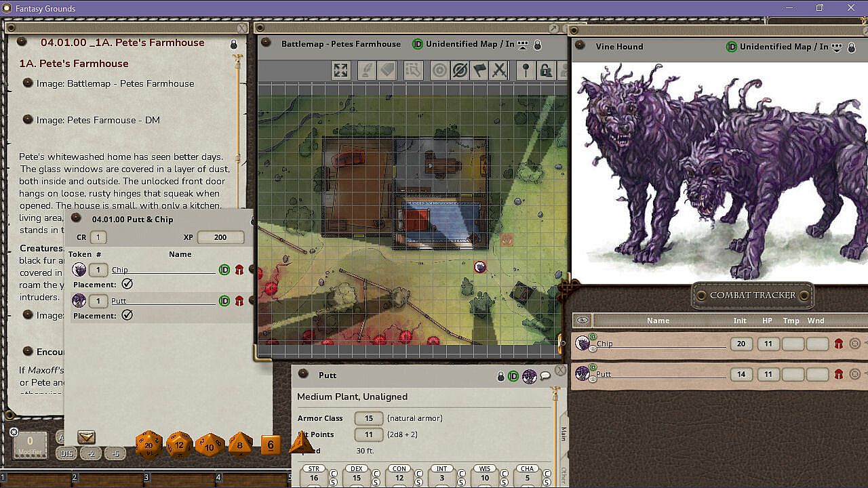868x488 pixels.
Task: Select the map pin tool on battlemap
Action: (x=526, y=70)
